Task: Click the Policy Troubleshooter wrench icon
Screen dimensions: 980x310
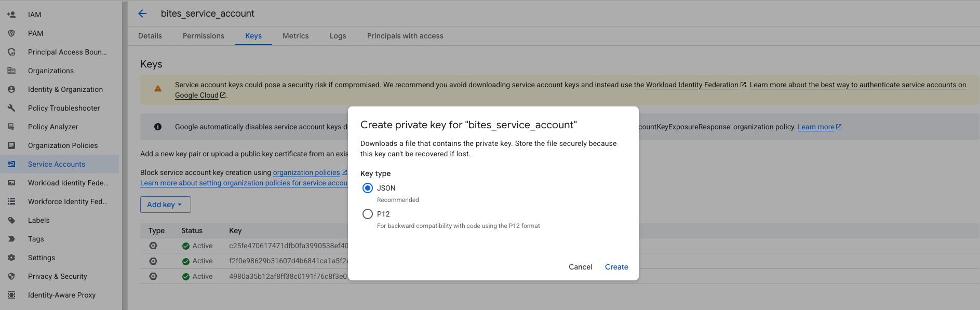Action: pos(11,108)
